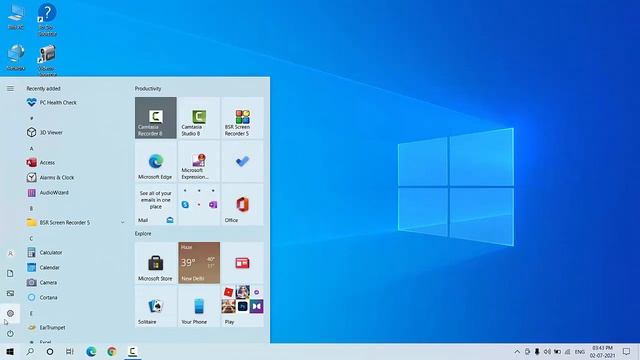Expand the BSR Screen Recorder 5 folder chevron

tap(122, 222)
